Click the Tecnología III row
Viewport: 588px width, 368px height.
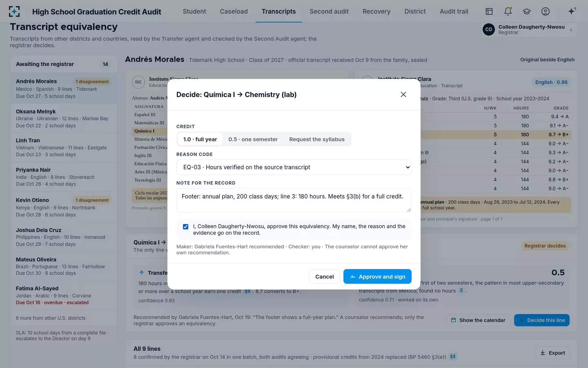click(x=150, y=180)
